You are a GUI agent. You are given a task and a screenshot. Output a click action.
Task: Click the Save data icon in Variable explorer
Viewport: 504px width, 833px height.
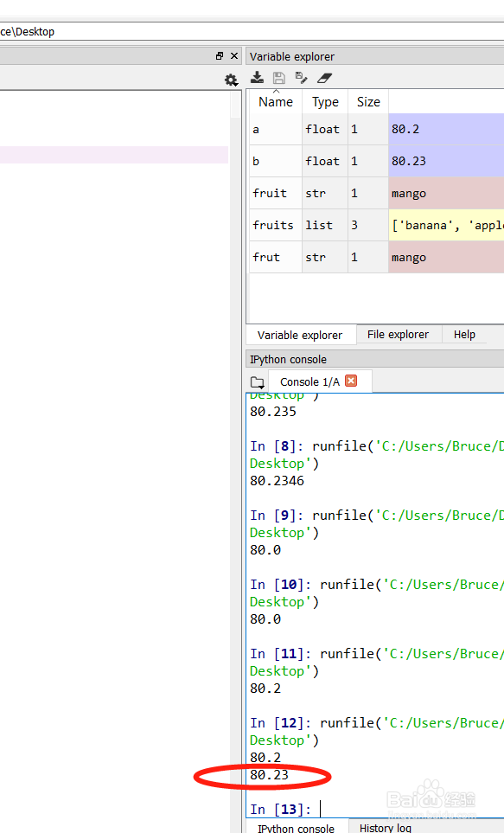pyautogui.click(x=279, y=78)
